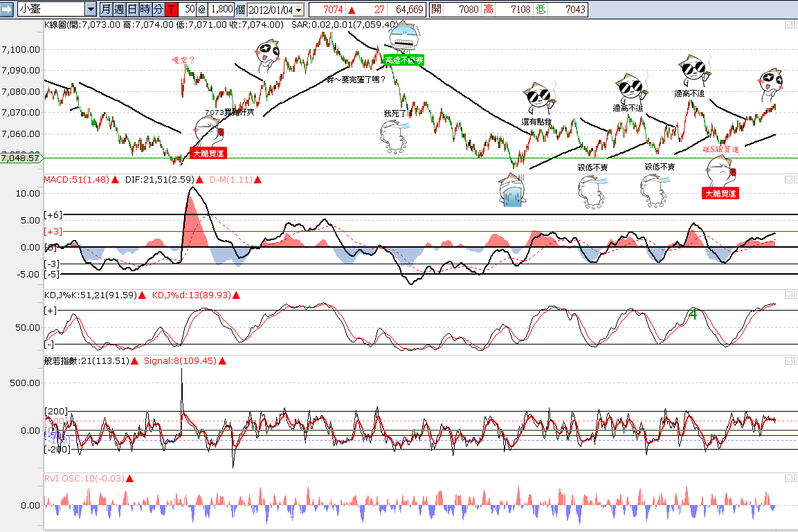Select the cat-with-phone sticker above right 大膽買進 label
Image resolution: width=798 pixels, height=532 pixels.
click(720, 172)
